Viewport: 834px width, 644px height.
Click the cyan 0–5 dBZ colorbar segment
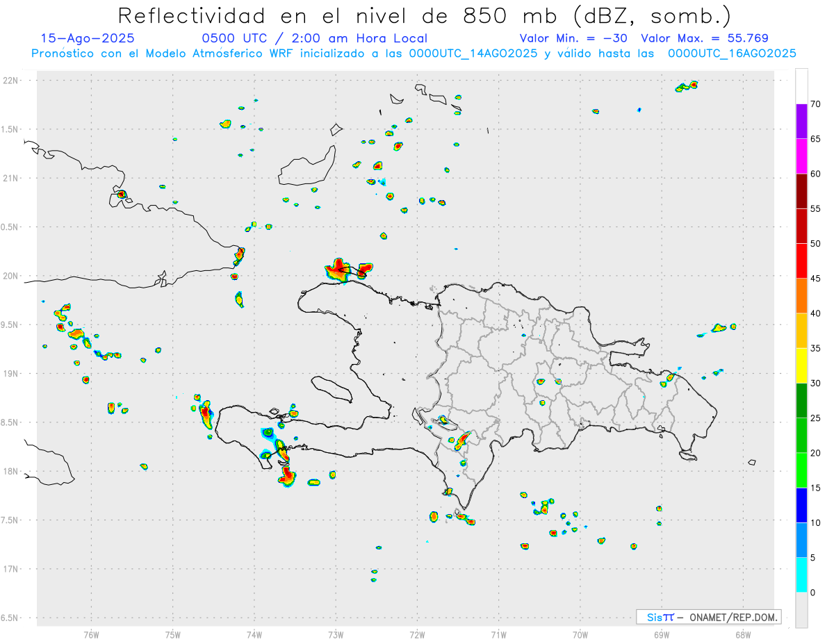click(x=801, y=575)
